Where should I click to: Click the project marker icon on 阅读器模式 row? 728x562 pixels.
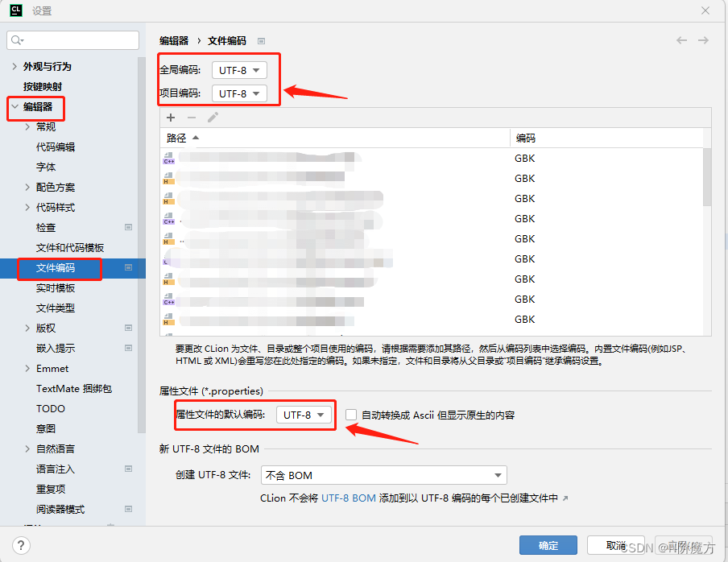click(129, 509)
